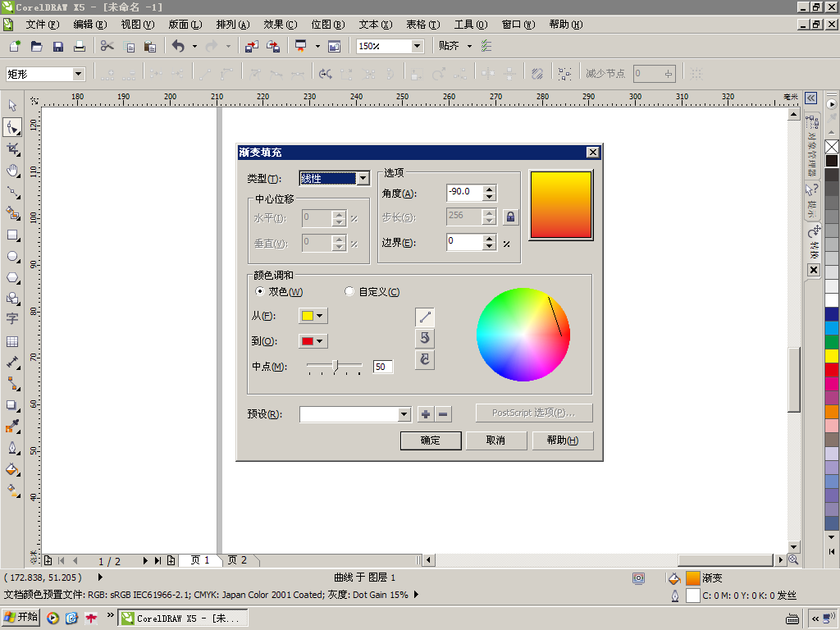Click the Save disk icon
This screenshot has width=840, height=630.
click(58, 46)
